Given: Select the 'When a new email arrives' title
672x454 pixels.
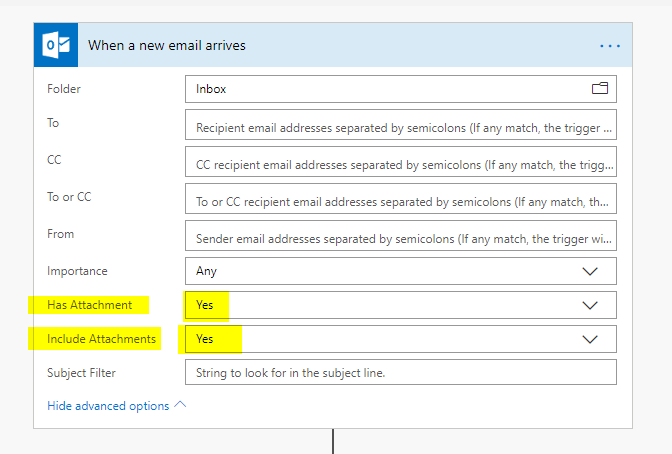Looking at the screenshot, I should [167, 45].
